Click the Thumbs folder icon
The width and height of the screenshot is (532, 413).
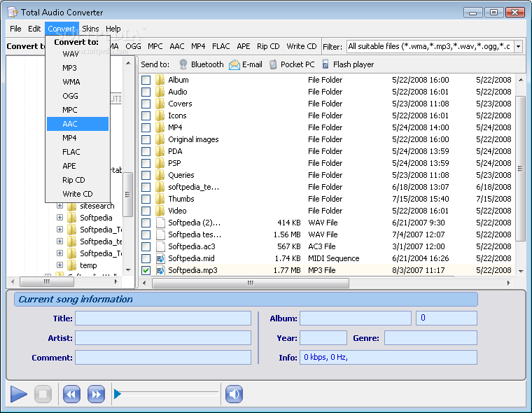[x=160, y=199]
